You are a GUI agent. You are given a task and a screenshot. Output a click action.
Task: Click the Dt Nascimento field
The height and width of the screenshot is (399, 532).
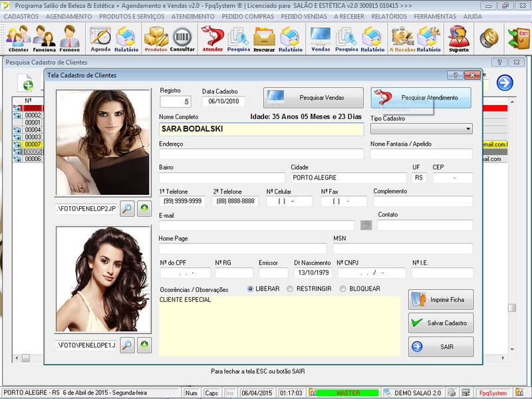pyautogui.click(x=313, y=273)
